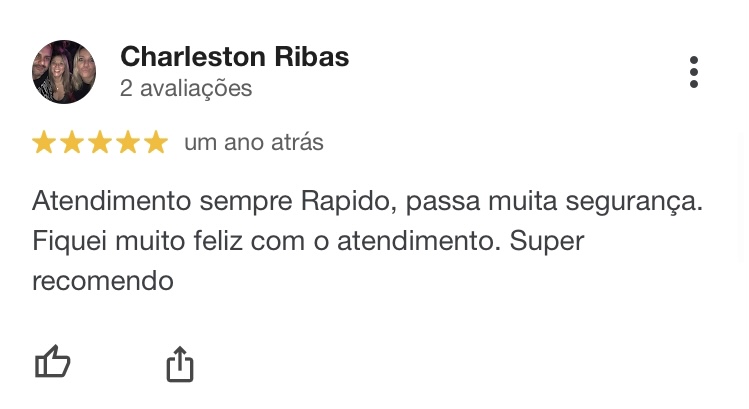Click the word "recomendo" on last line
749x409 pixels.
pyautogui.click(x=103, y=281)
